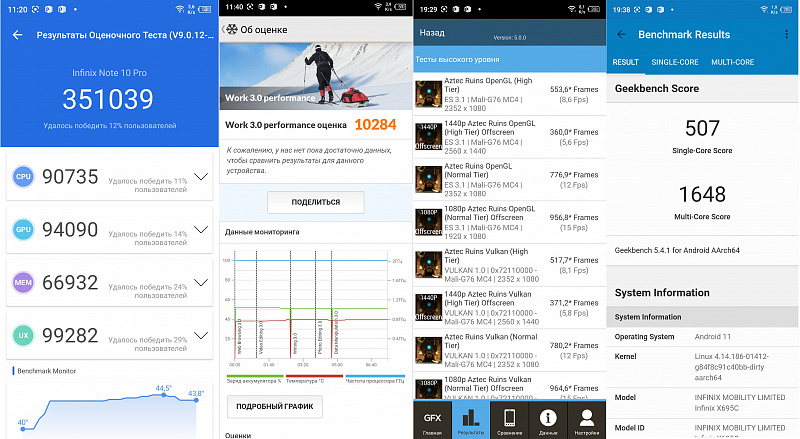The image size is (800, 439).
Task: Click the 371,2 Frames result
Action: point(574,303)
